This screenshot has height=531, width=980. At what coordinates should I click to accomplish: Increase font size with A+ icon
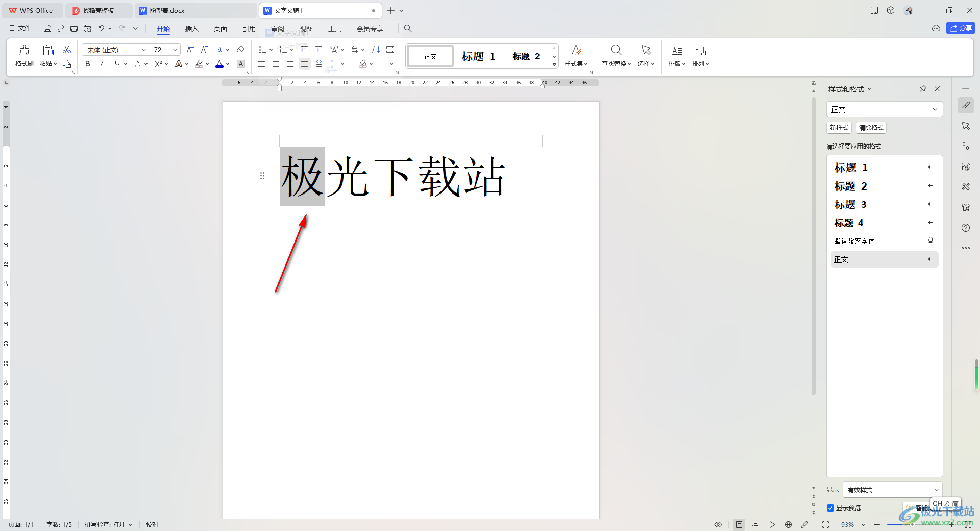point(190,50)
